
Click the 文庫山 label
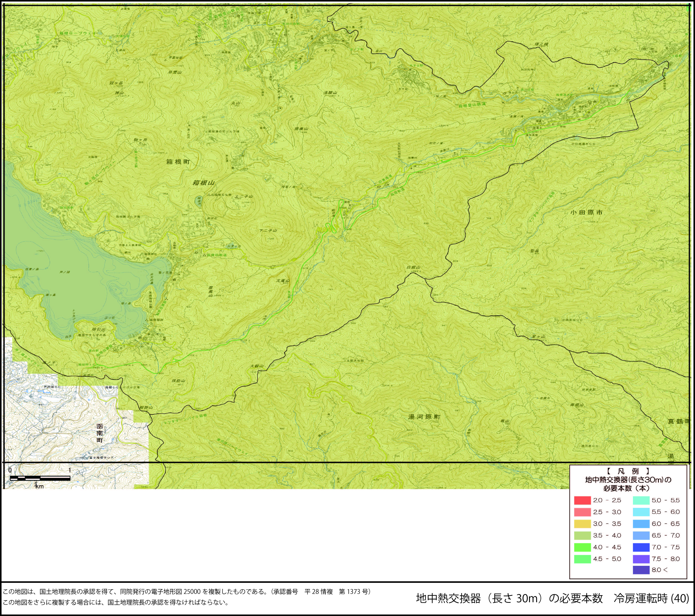(x=283, y=281)
